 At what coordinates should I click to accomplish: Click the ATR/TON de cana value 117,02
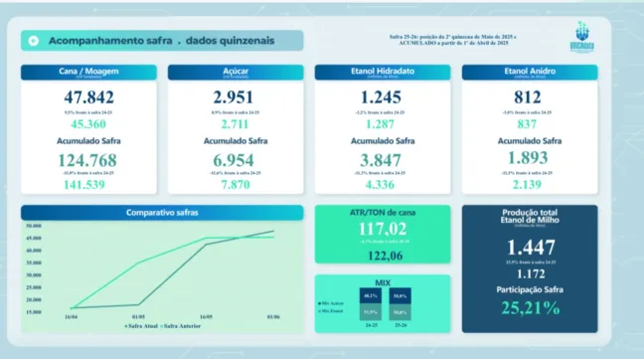click(383, 229)
